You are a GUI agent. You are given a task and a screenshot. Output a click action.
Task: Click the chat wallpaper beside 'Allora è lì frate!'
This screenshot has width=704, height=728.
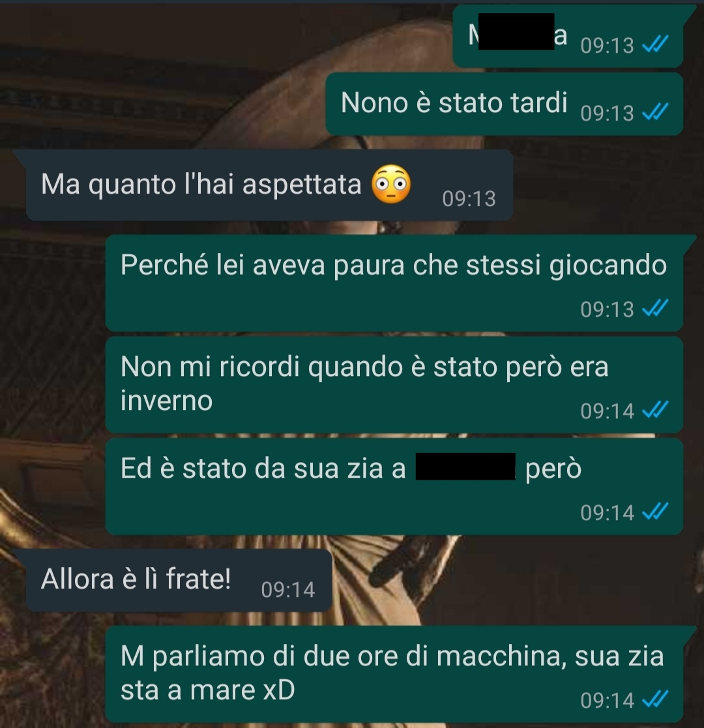click(511, 580)
